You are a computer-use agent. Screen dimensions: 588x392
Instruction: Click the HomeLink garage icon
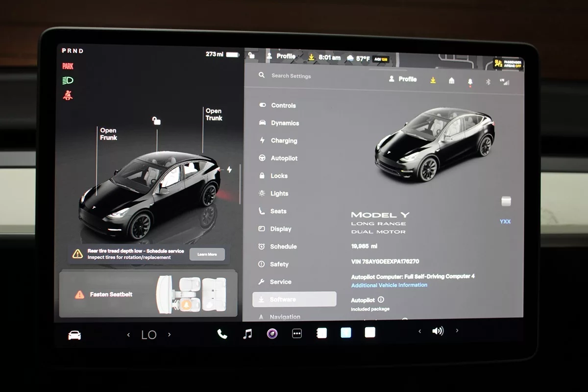(451, 81)
